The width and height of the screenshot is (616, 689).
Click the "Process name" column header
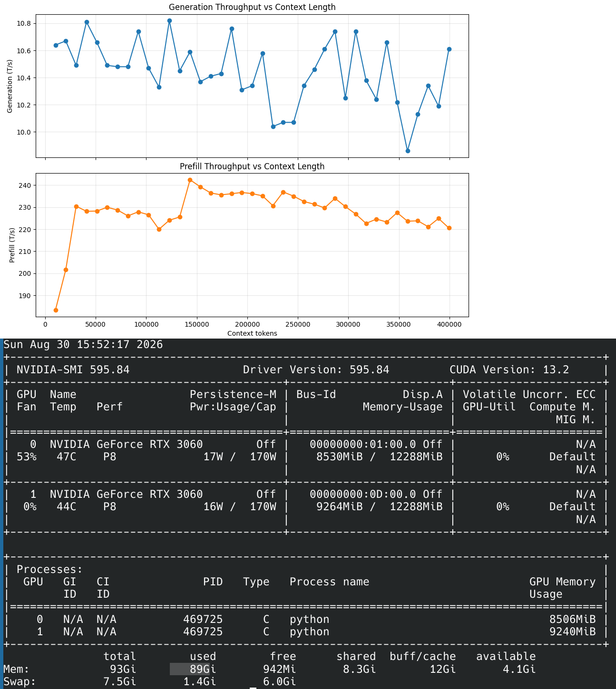tap(330, 582)
